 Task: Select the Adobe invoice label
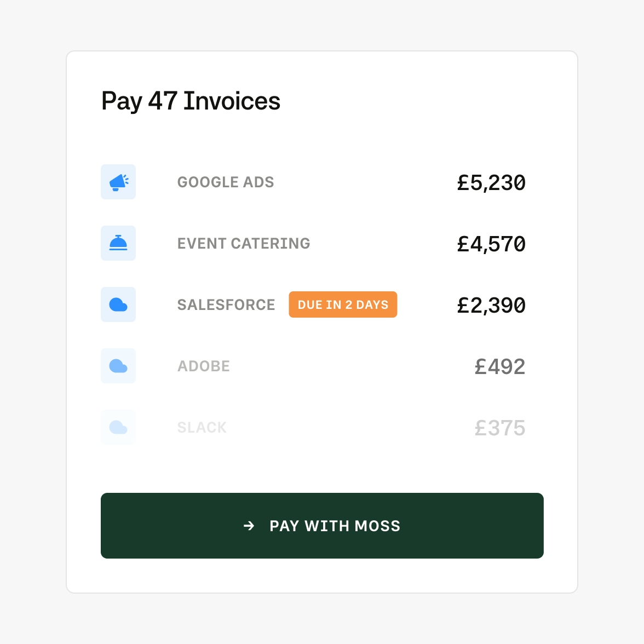tap(204, 366)
